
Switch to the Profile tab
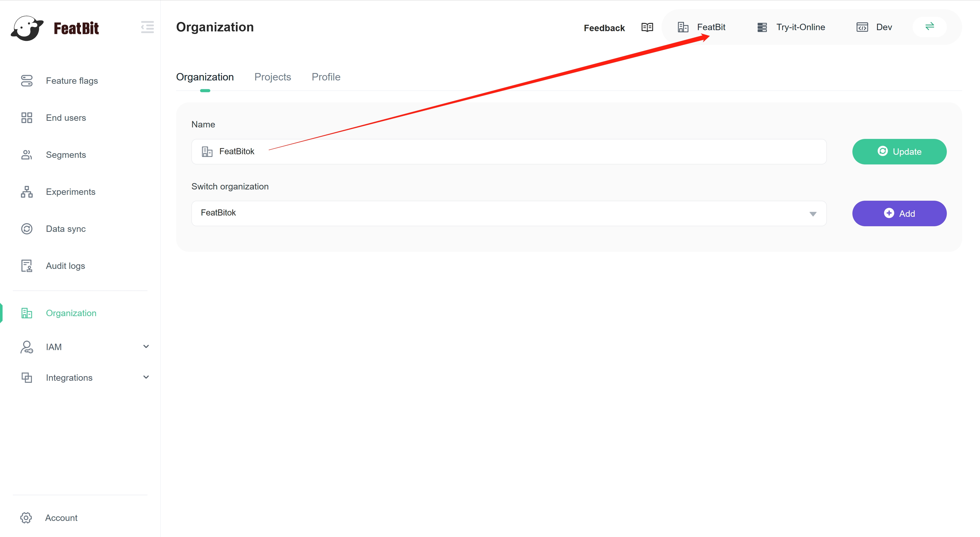click(326, 77)
